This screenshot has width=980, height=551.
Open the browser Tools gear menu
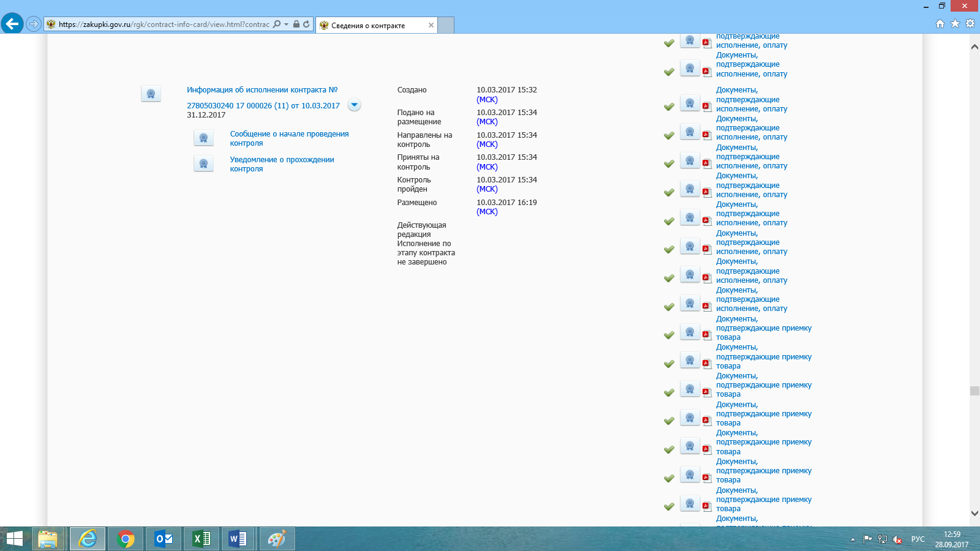tap(970, 24)
